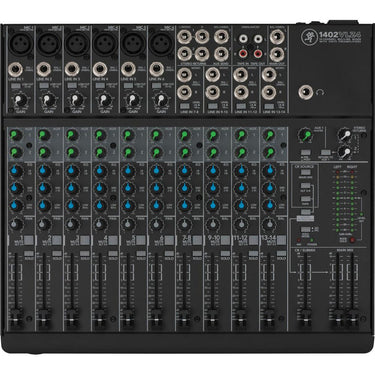Click the Solo mode switch above Rude Solo

pyautogui.click(x=306, y=230)
